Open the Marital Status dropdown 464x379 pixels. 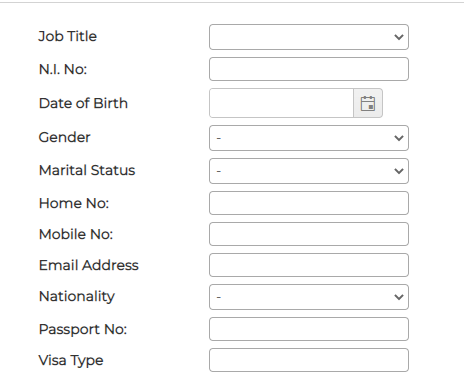(309, 171)
